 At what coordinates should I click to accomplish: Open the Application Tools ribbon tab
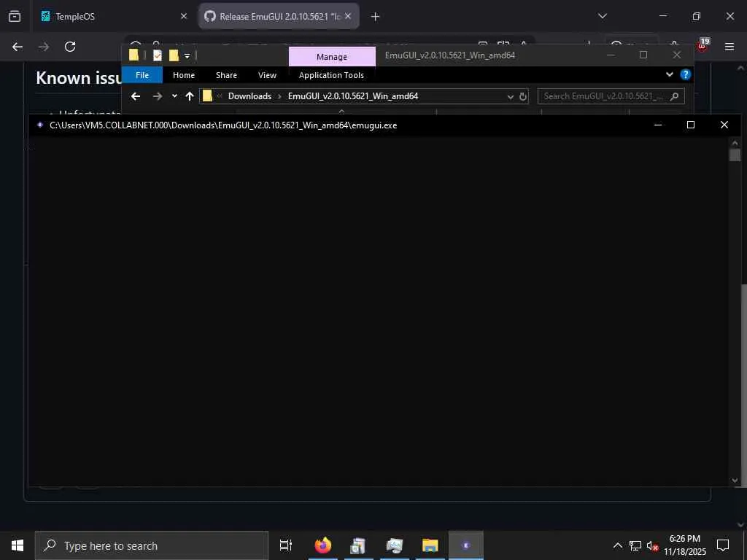click(332, 75)
